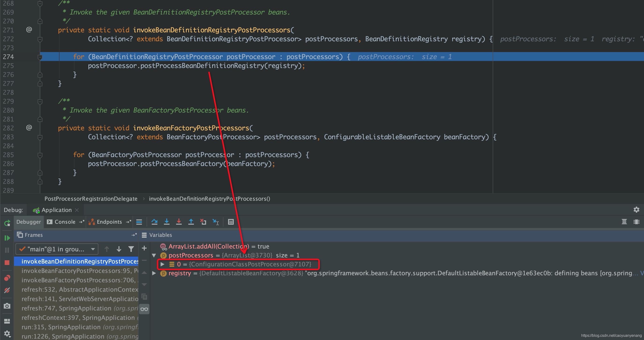Click the Step Into icon
Screen dimensions: 644x340
coord(167,222)
